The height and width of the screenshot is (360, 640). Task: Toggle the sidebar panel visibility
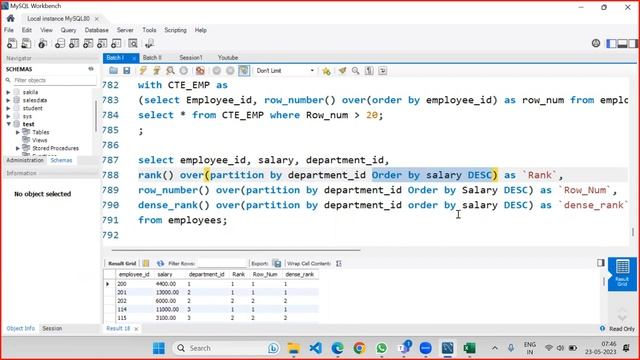click(x=611, y=43)
